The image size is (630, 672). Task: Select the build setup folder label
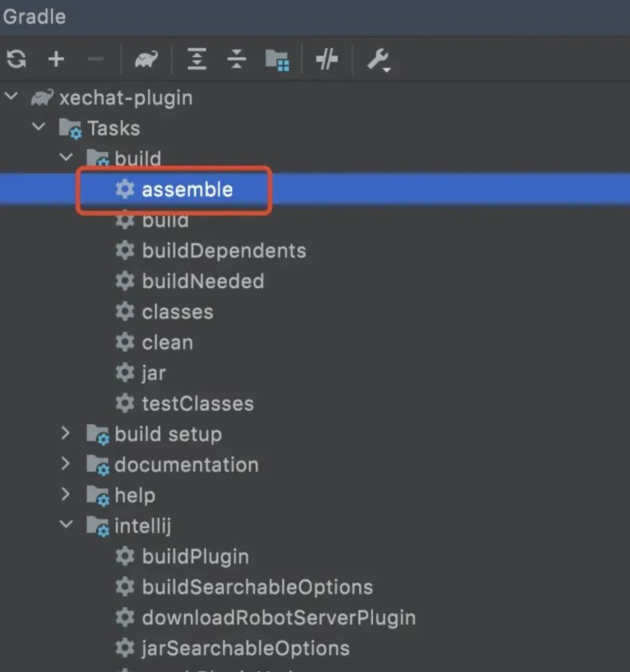point(169,434)
